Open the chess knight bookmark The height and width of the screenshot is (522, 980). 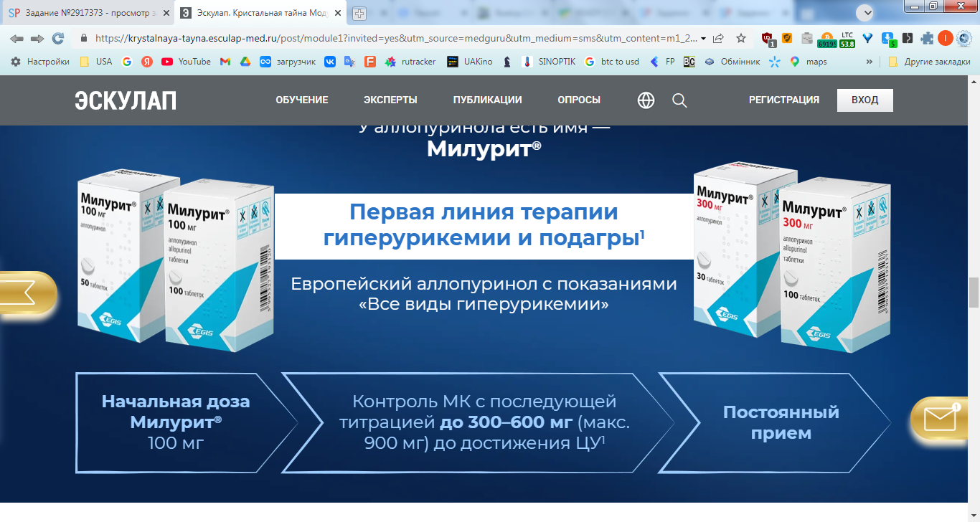(507, 62)
